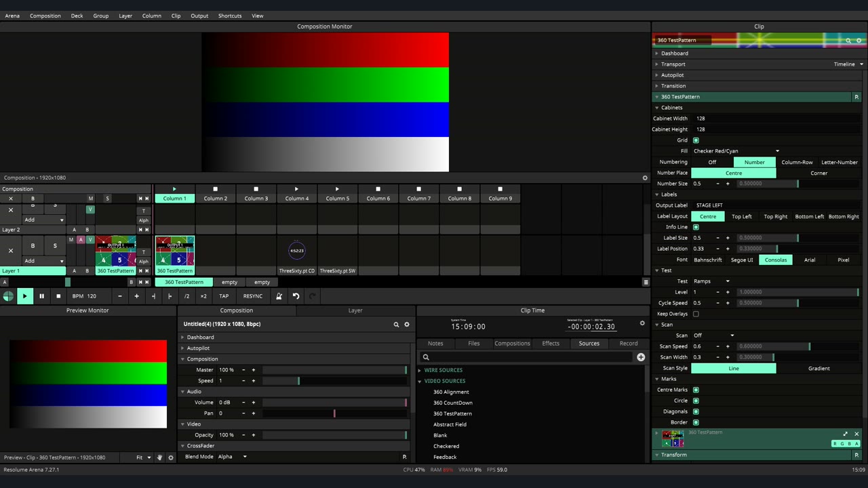The width and height of the screenshot is (868, 488).
Task: Click the deck list menu icon
Action: [x=646, y=282]
